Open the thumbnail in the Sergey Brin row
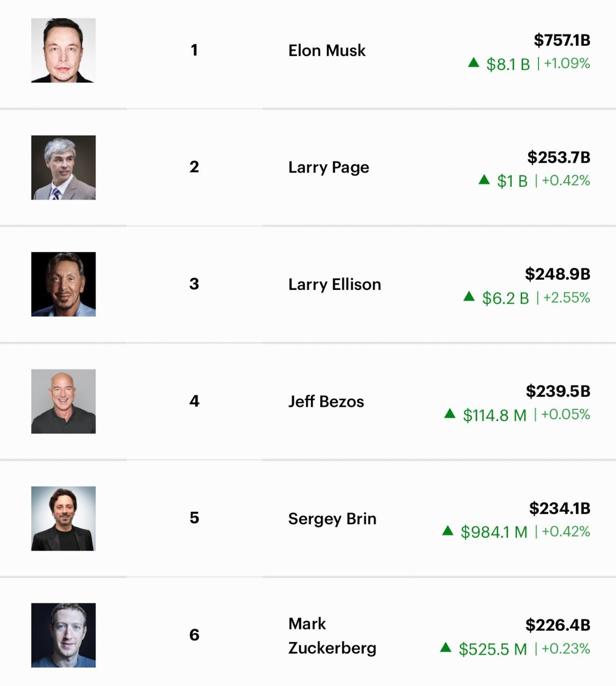Screen dimensions: 616x686 coord(64,518)
